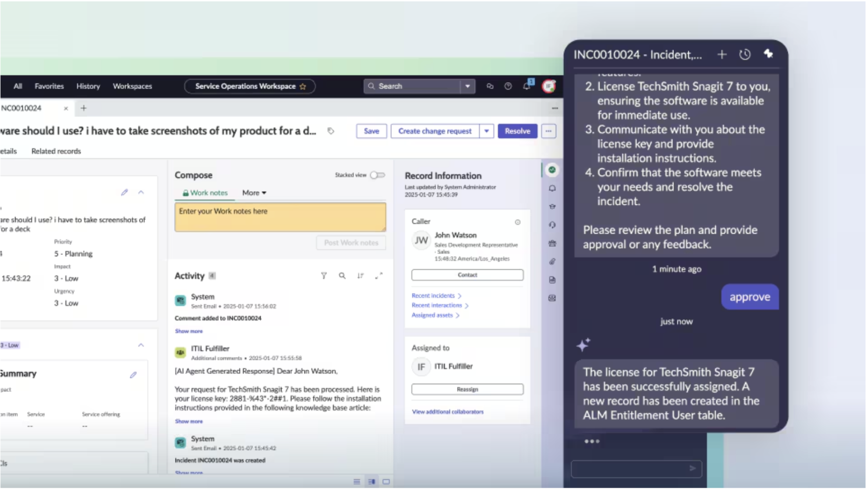Open the notifications bell in header
868x489 pixels.
527,86
